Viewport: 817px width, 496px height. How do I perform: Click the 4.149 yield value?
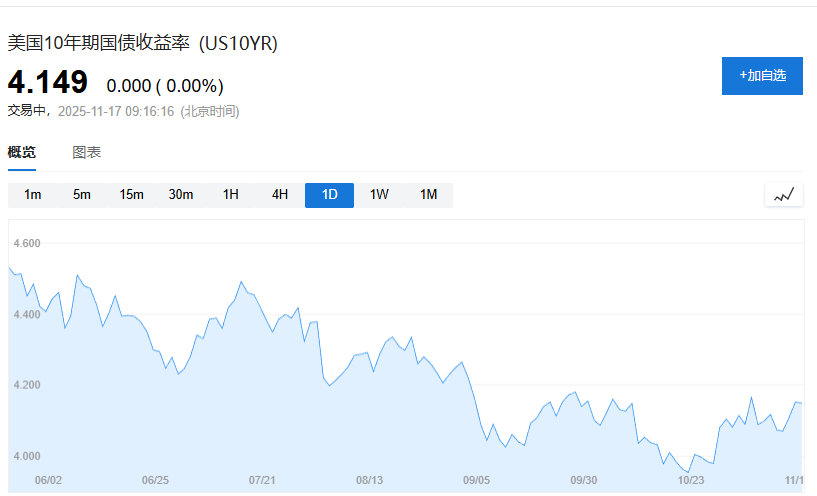pyautogui.click(x=48, y=83)
